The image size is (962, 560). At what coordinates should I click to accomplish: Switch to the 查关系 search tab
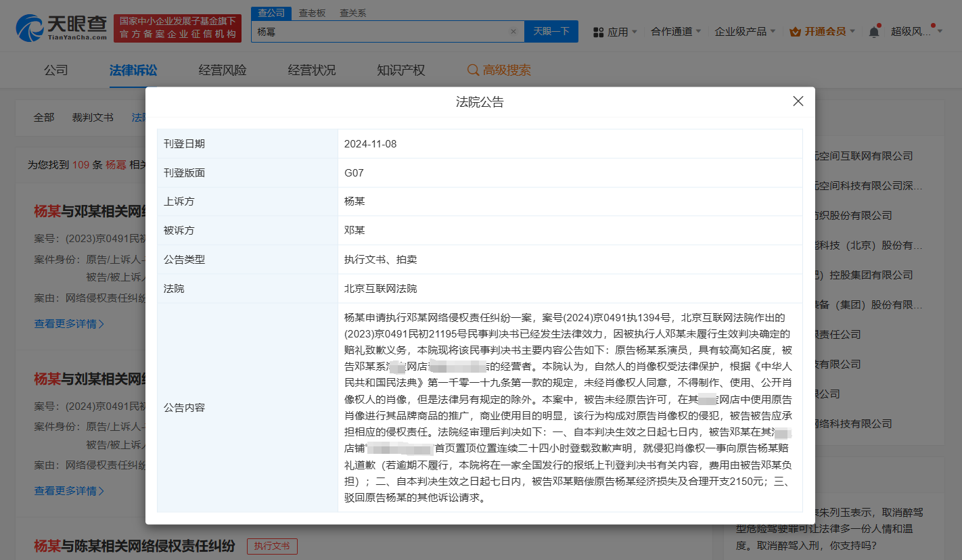pyautogui.click(x=352, y=13)
